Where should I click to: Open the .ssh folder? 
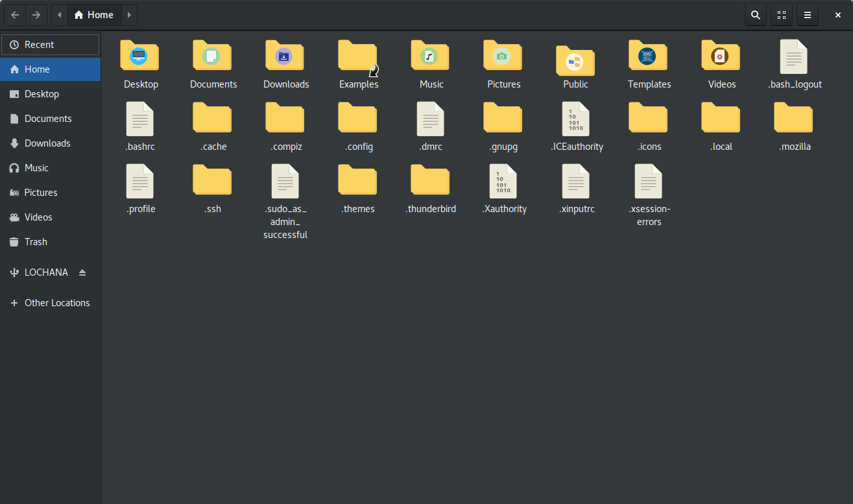click(x=212, y=180)
